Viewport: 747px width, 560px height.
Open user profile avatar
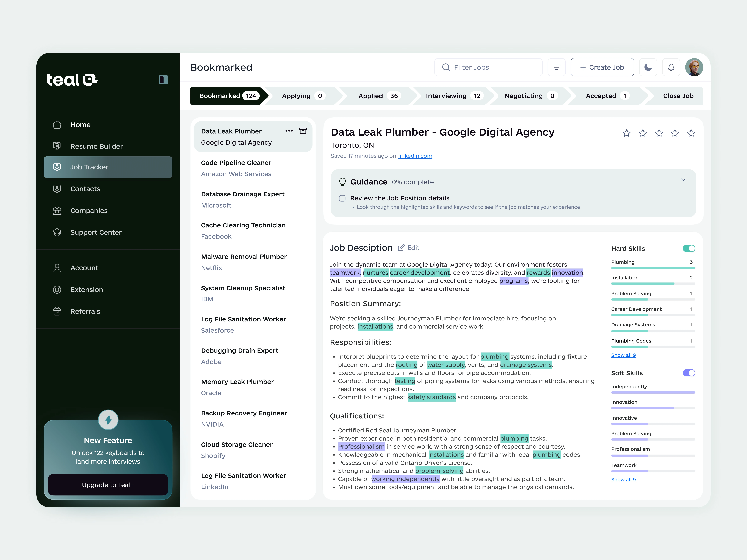coord(694,67)
